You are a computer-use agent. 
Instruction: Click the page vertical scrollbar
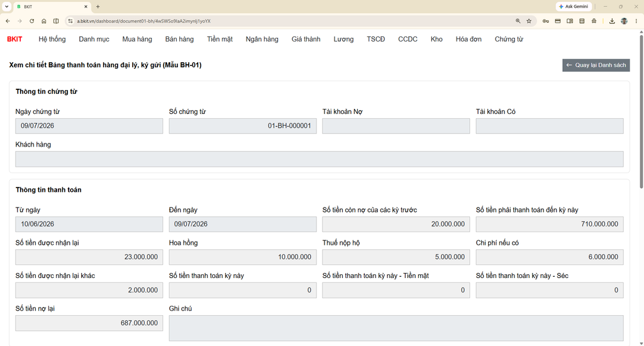tap(641, 111)
